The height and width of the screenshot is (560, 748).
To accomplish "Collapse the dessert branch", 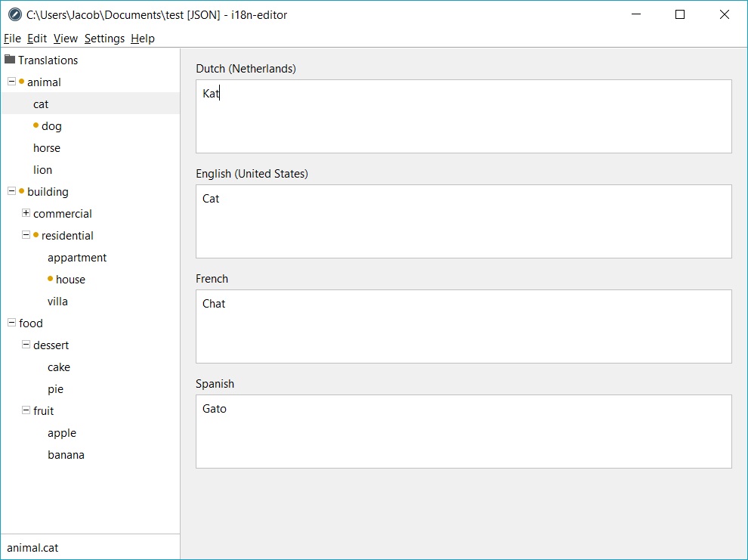I will click(x=26, y=345).
